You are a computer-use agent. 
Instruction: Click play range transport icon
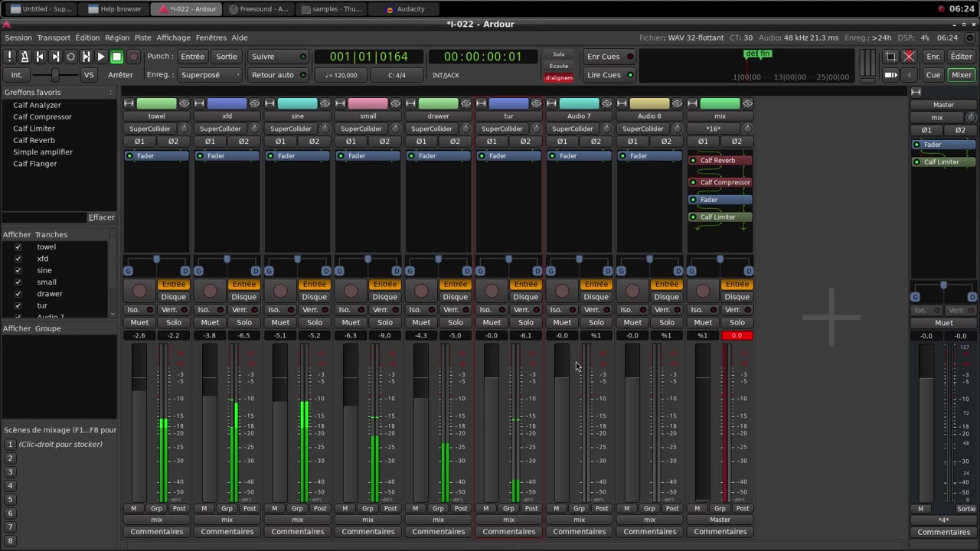tap(86, 57)
